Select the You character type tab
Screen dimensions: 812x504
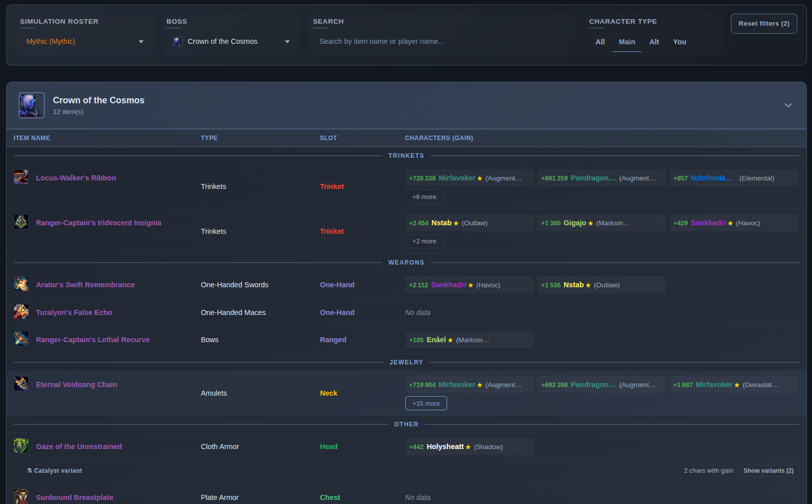(679, 42)
